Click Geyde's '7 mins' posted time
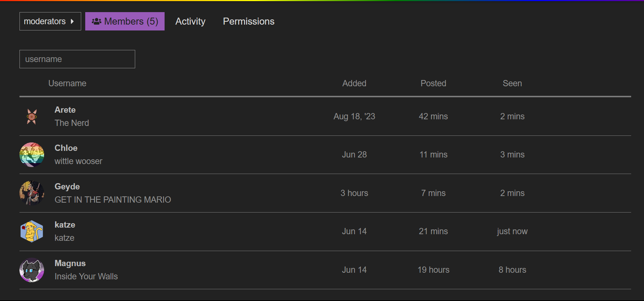 [x=433, y=193]
